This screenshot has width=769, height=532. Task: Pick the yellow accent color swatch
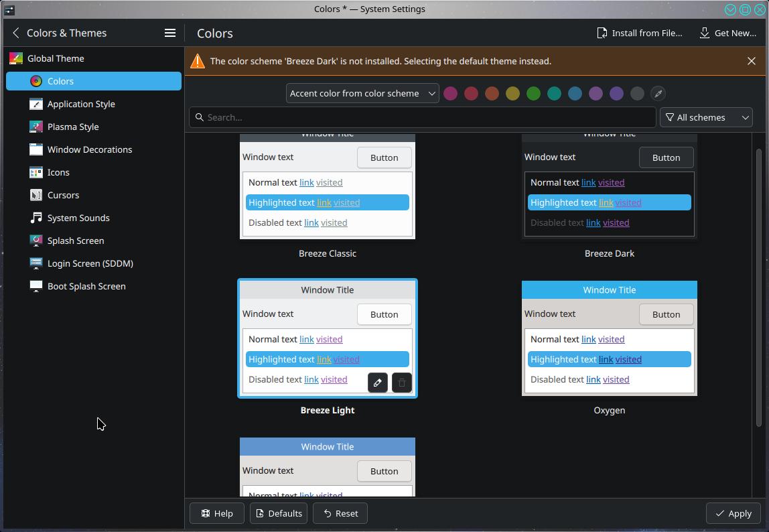512,94
